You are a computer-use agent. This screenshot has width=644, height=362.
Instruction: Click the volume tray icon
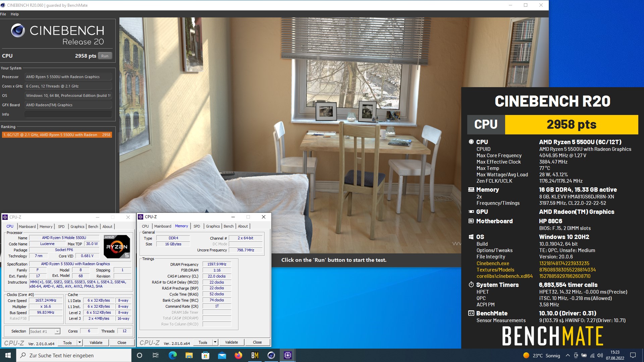pyautogui.click(x=600, y=355)
